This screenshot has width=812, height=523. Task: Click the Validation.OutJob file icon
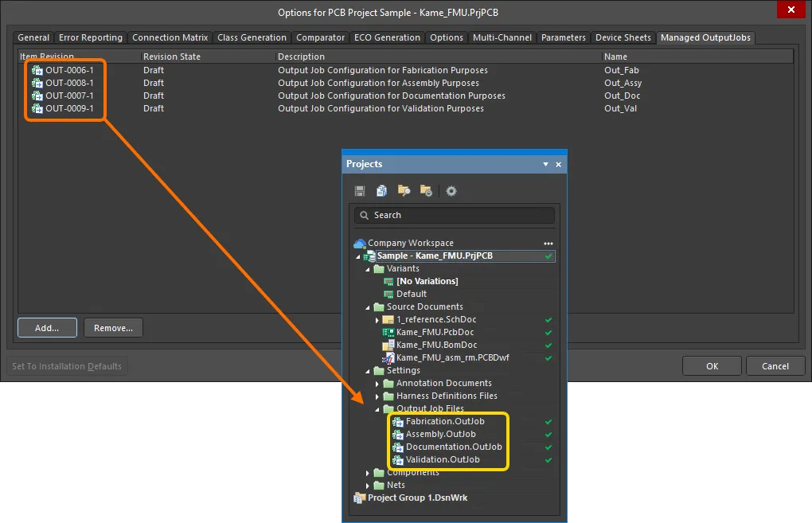pyautogui.click(x=398, y=460)
